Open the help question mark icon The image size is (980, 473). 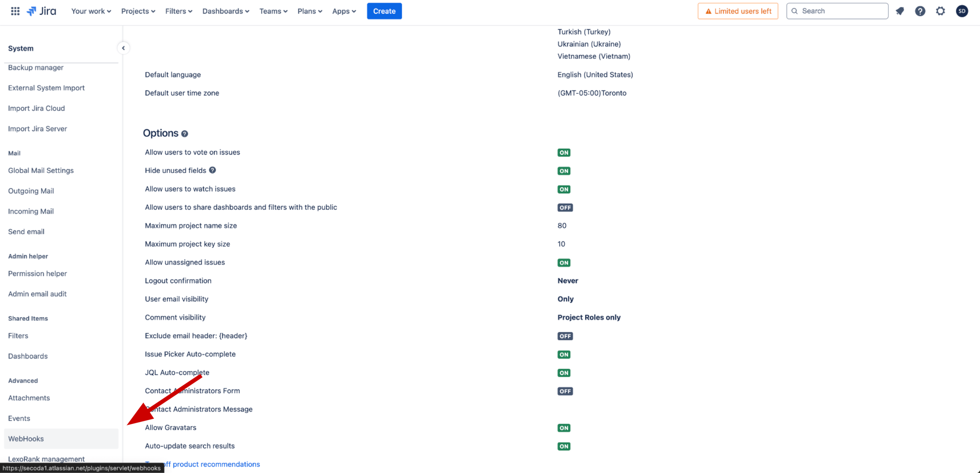click(x=920, y=11)
